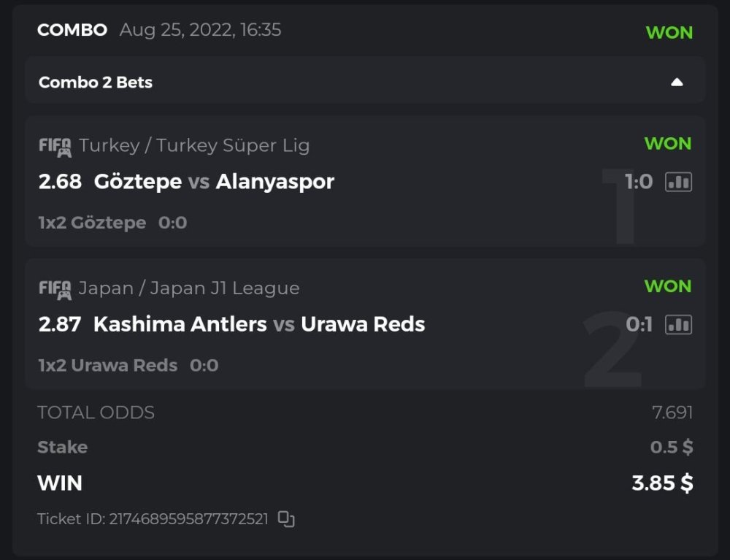Select the Turkey / Turkey Süper Lig league
Image resolution: width=730 pixels, height=560 pixels.
[194, 145]
